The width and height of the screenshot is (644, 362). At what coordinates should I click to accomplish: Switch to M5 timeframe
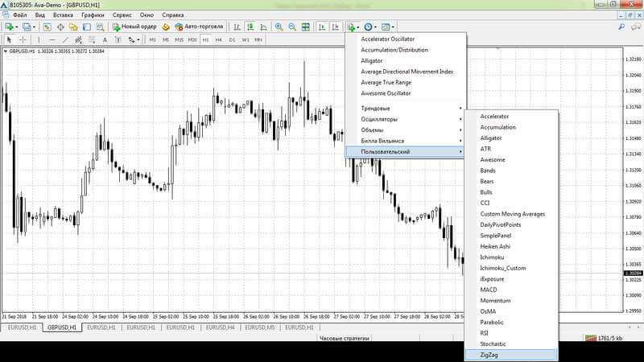click(x=166, y=39)
